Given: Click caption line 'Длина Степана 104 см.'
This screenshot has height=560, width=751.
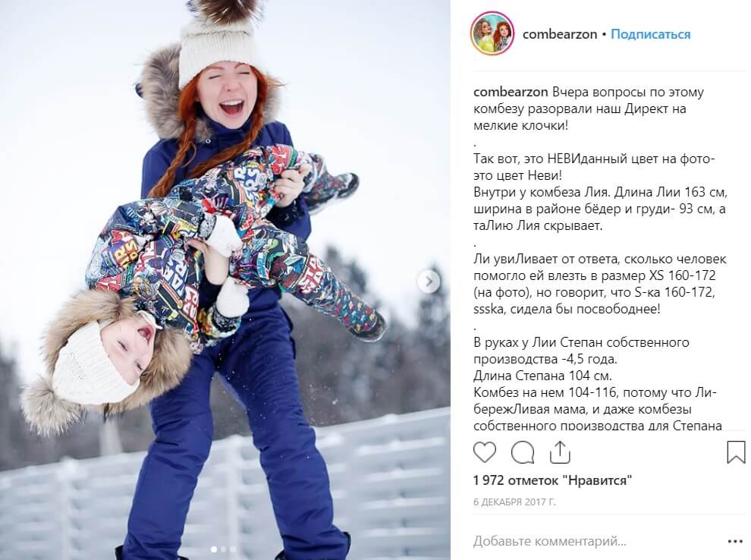Looking at the screenshot, I should pyautogui.click(x=542, y=376).
